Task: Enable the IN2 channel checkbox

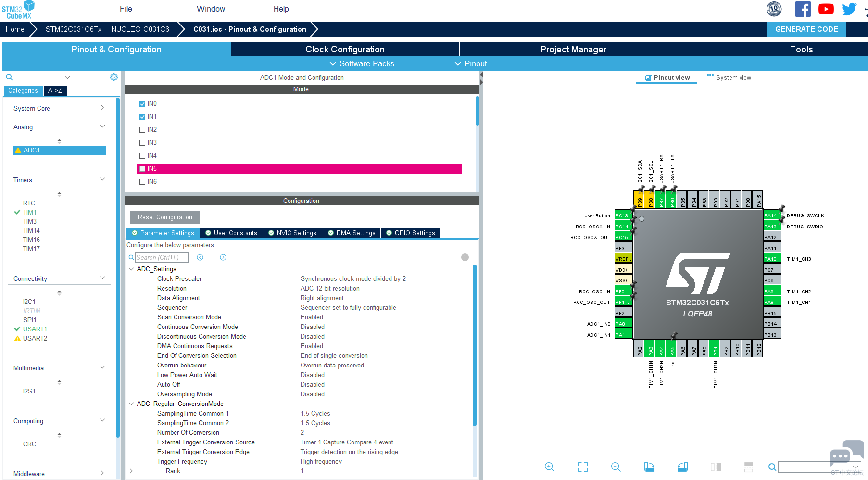Action: (142, 130)
